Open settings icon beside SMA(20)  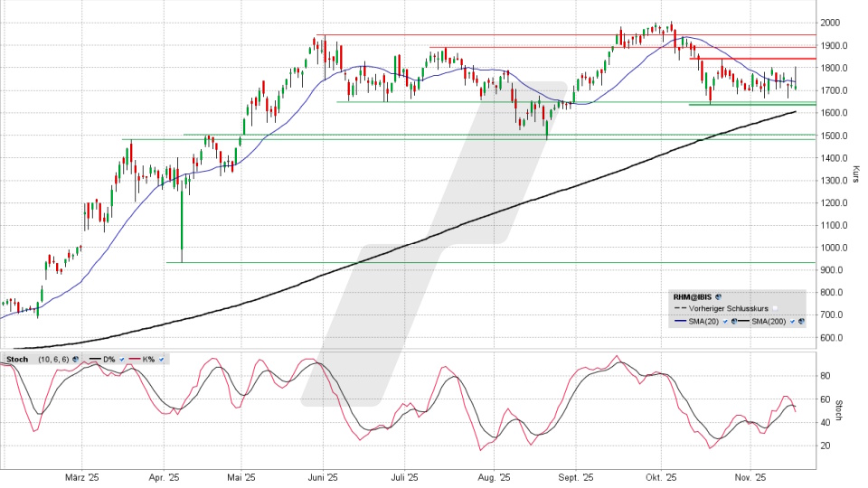point(734,321)
